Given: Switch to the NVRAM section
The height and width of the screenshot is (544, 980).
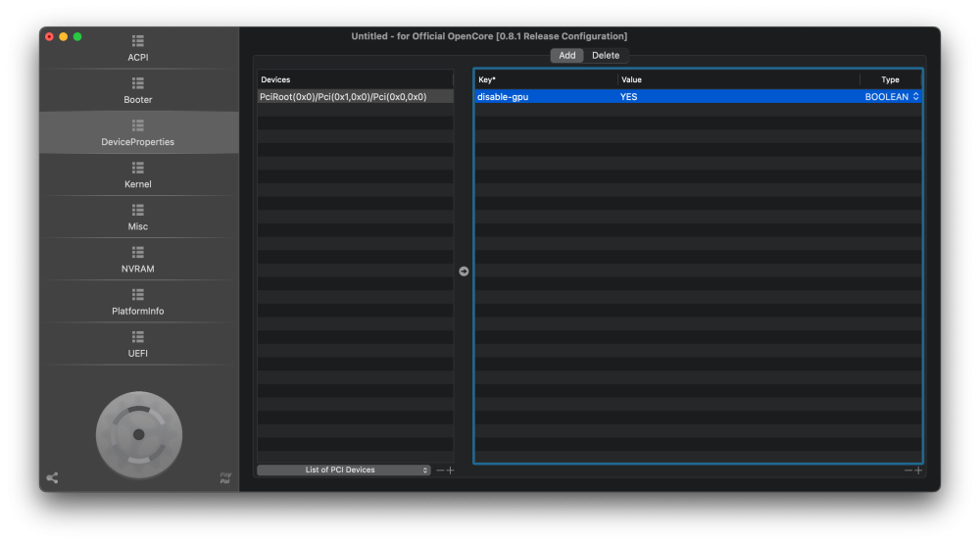Looking at the screenshot, I should click(x=138, y=260).
